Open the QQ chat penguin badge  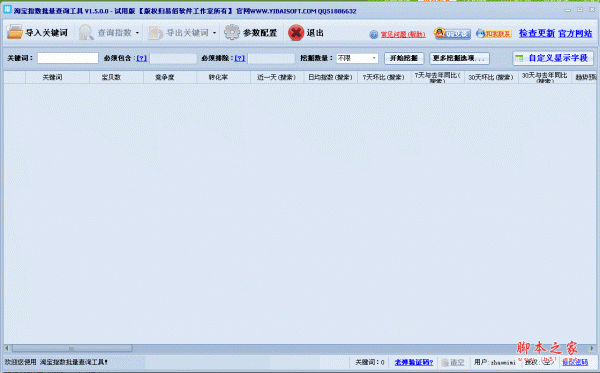point(452,33)
